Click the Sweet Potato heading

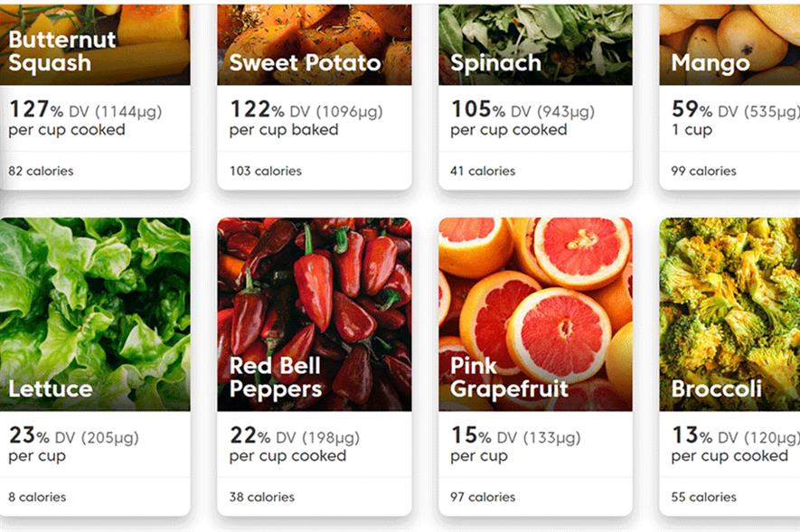(x=305, y=62)
